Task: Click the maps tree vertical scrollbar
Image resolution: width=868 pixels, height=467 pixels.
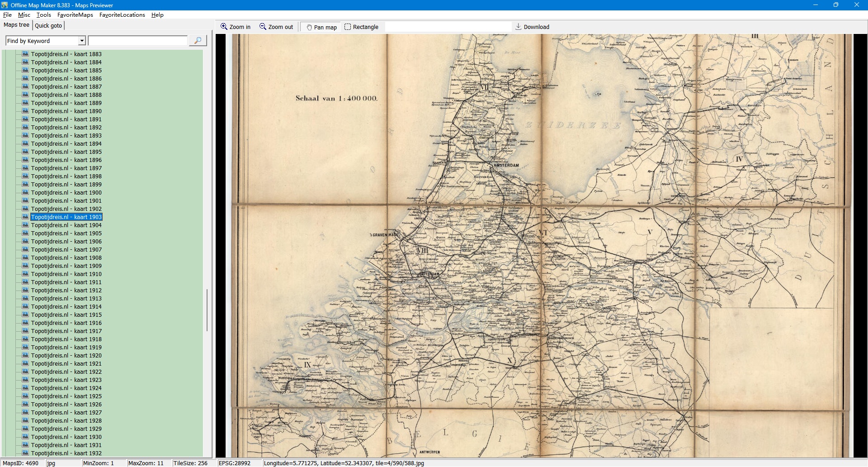Action: click(x=207, y=310)
